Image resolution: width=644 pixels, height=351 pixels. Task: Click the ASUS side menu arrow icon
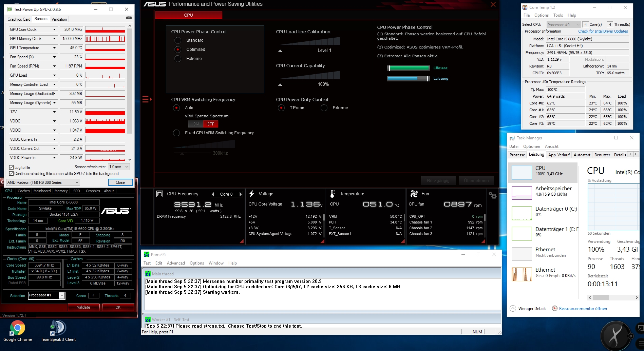click(147, 99)
